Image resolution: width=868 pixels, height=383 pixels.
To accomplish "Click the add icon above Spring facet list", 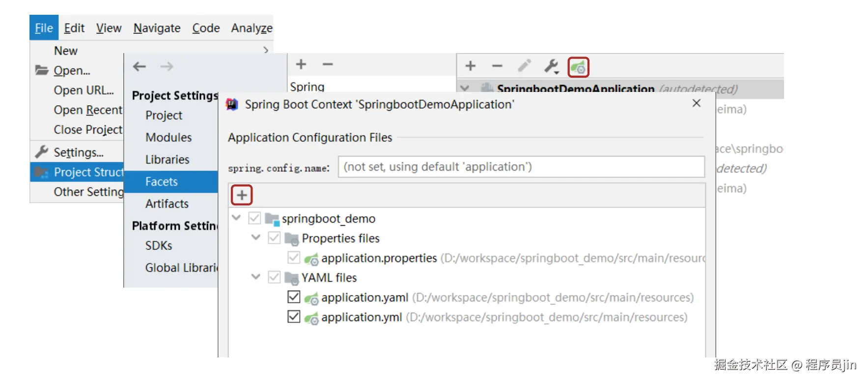I will pyautogui.click(x=301, y=64).
